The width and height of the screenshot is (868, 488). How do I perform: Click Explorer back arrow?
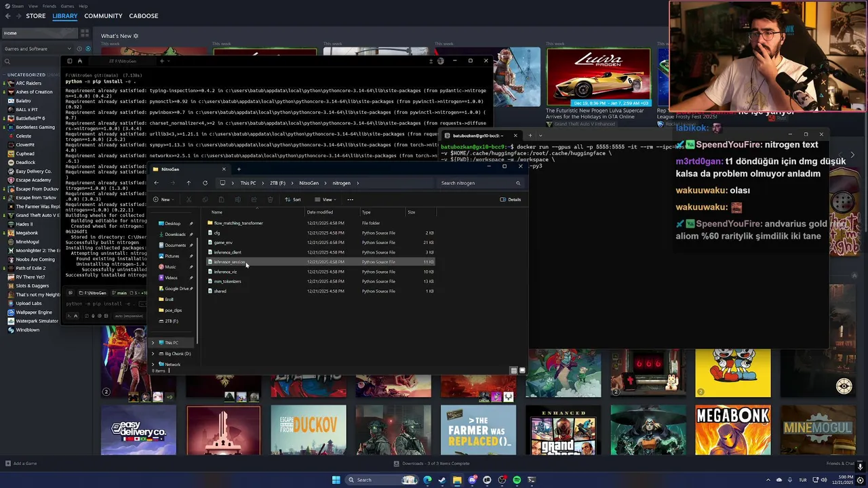click(156, 183)
